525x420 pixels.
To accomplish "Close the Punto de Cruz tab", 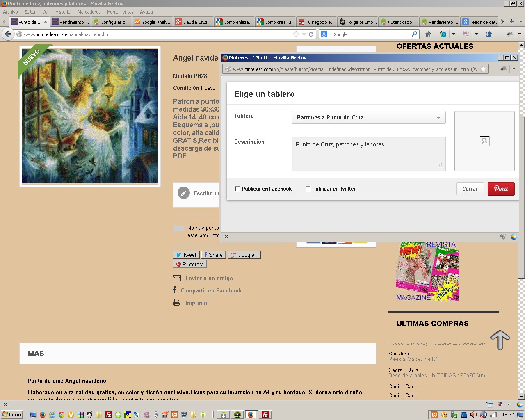I will 46,22.
